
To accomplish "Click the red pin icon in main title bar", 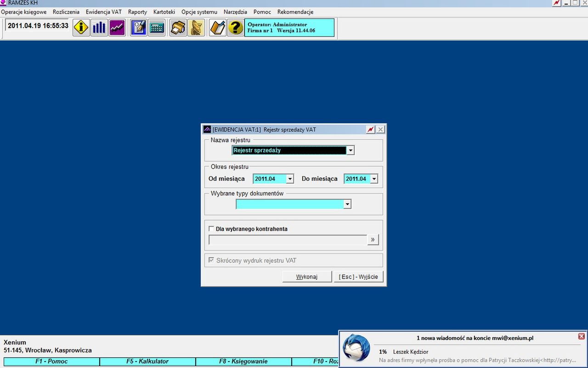I will tap(556, 3).
